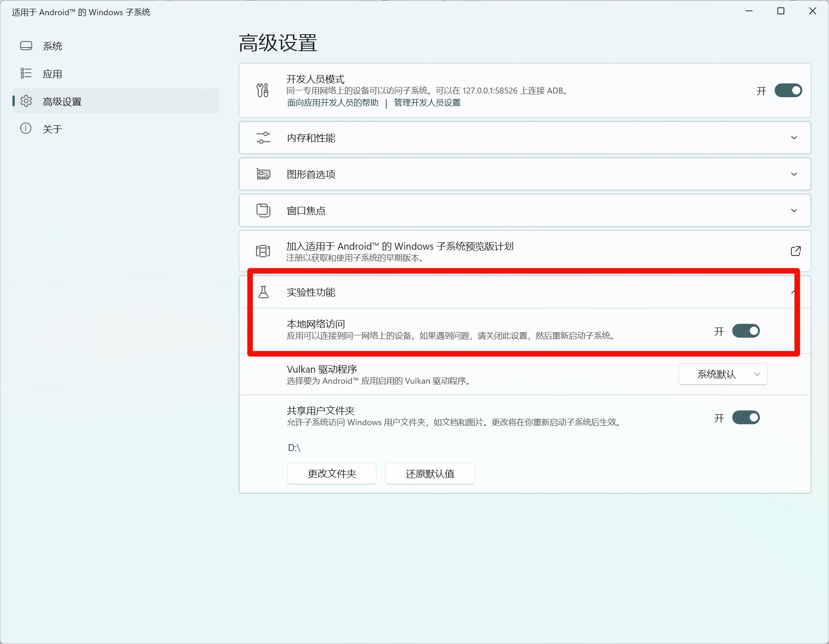
Task: Switch off 共享用户文件夹
Action: coord(746,417)
